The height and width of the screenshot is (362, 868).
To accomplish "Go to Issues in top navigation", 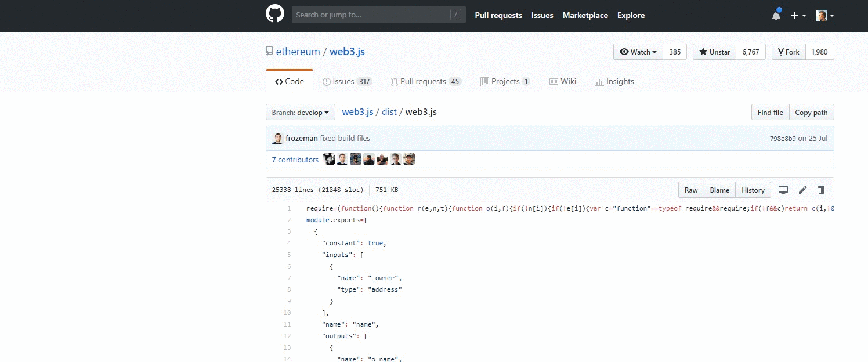I will 542,15.
